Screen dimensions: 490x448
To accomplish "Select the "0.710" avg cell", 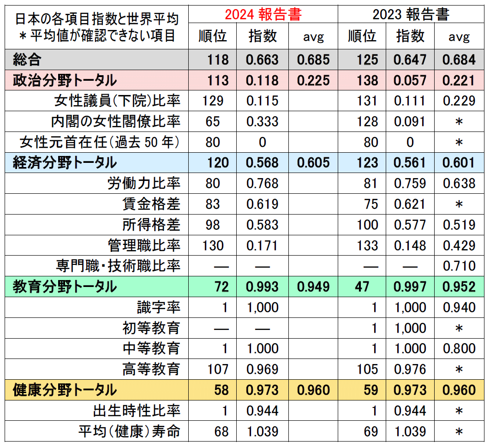I will (459, 266).
